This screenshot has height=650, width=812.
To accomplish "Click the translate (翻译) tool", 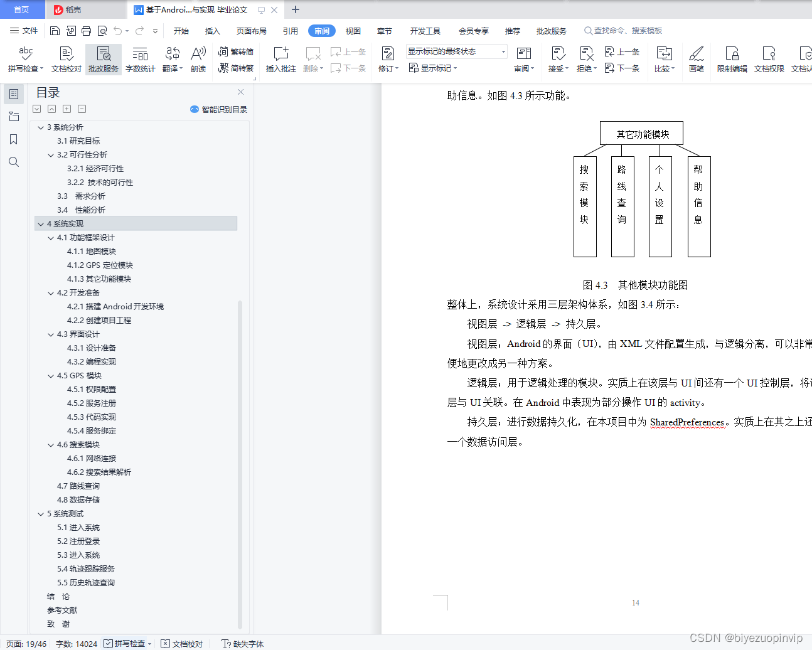I will [172, 60].
